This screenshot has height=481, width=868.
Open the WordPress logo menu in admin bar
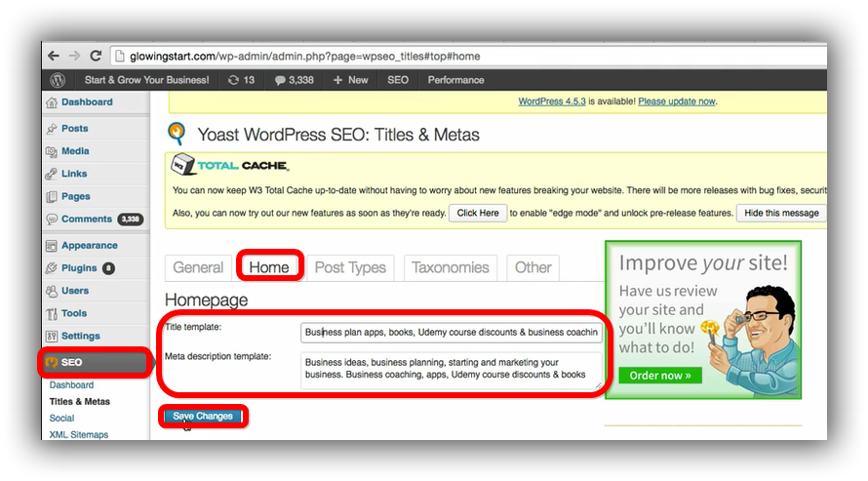tap(58, 80)
